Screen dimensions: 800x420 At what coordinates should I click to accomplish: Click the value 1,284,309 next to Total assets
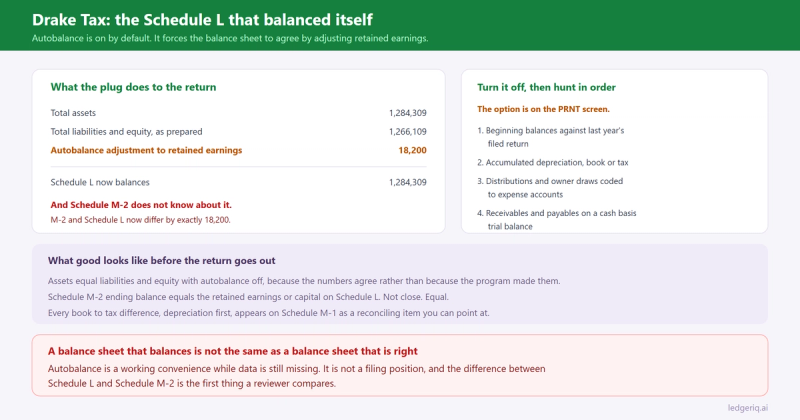(x=408, y=113)
